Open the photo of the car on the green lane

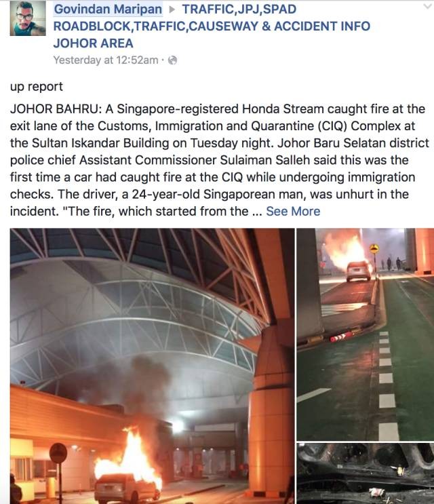pyautogui.click(x=365, y=334)
